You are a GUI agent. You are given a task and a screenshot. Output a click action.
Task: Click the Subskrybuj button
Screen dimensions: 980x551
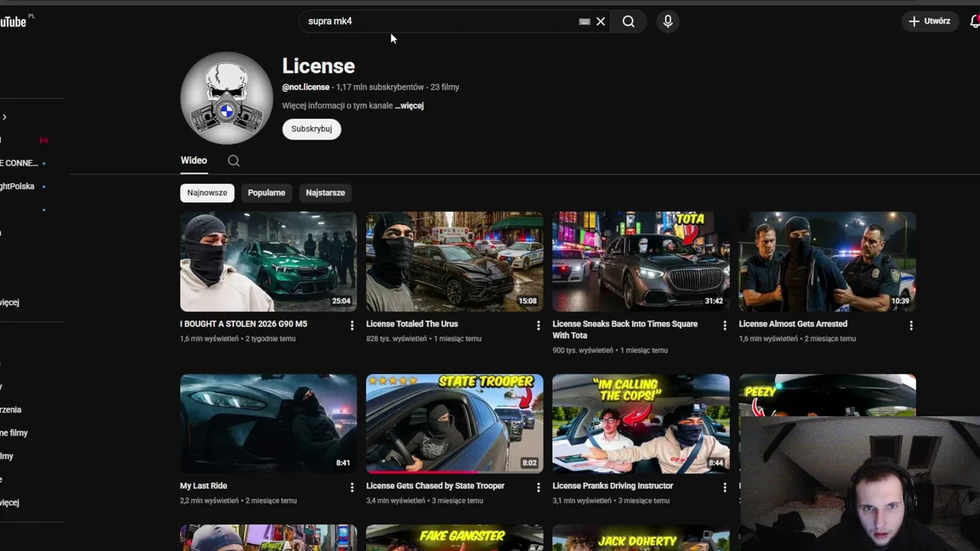(312, 129)
